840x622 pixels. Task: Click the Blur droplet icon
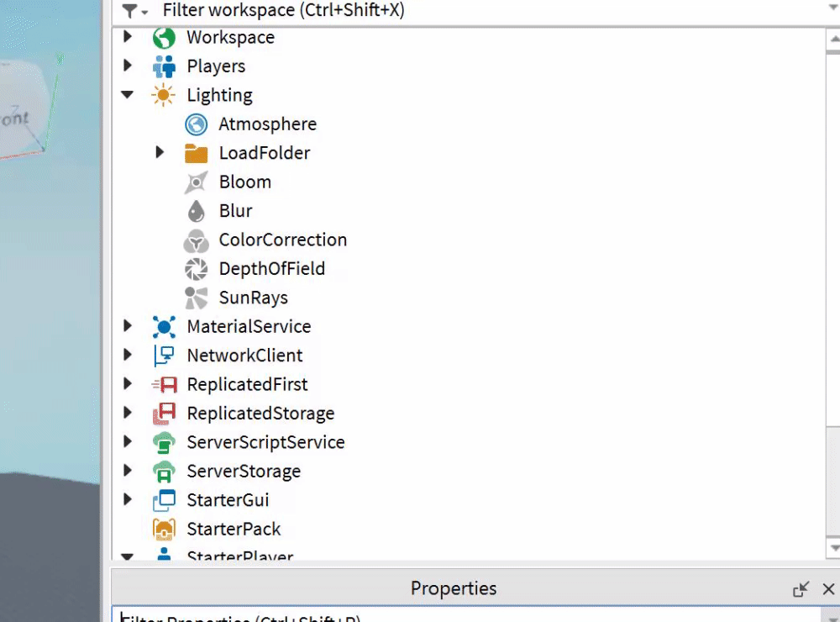196,211
